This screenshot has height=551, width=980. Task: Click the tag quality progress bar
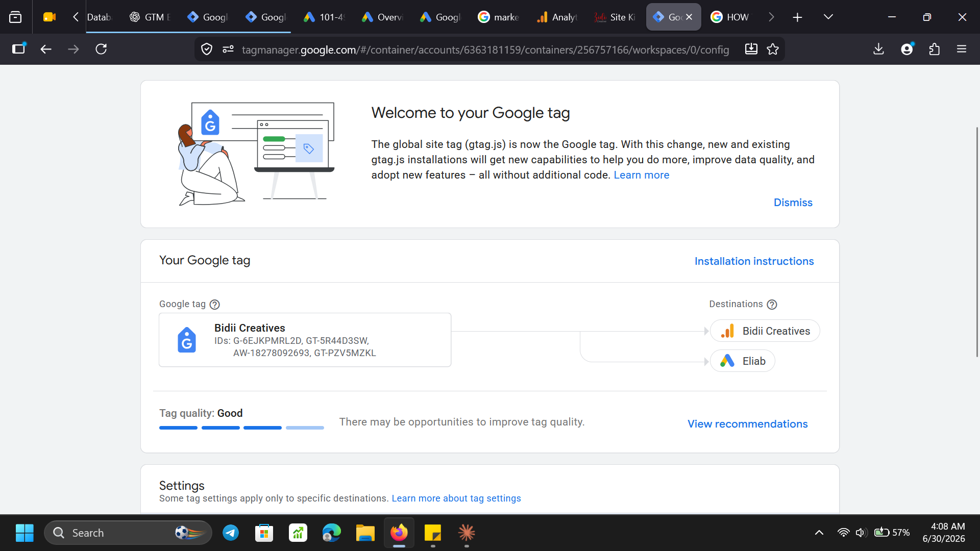click(241, 428)
